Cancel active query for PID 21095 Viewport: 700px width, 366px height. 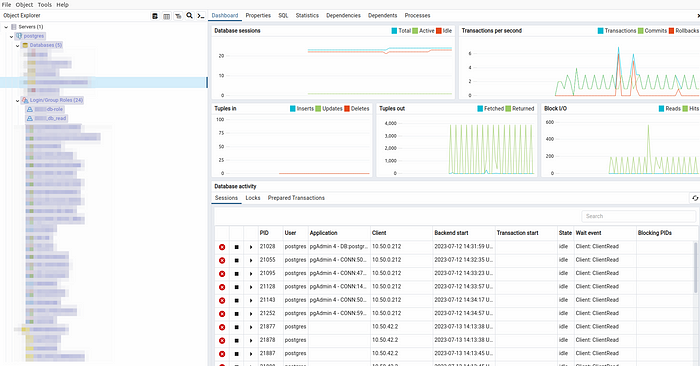click(237, 274)
